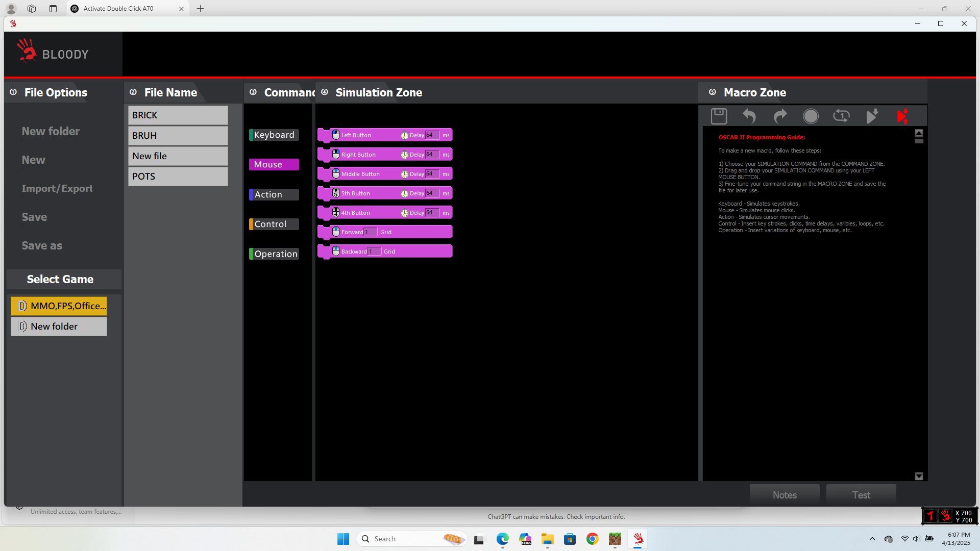
Task: Click the Notes button
Action: (785, 495)
